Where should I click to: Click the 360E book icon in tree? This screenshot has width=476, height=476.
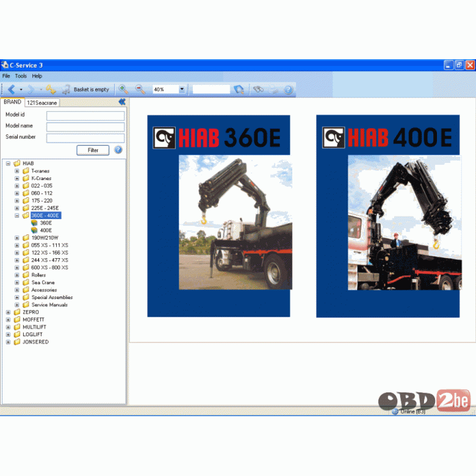pos(34,223)
